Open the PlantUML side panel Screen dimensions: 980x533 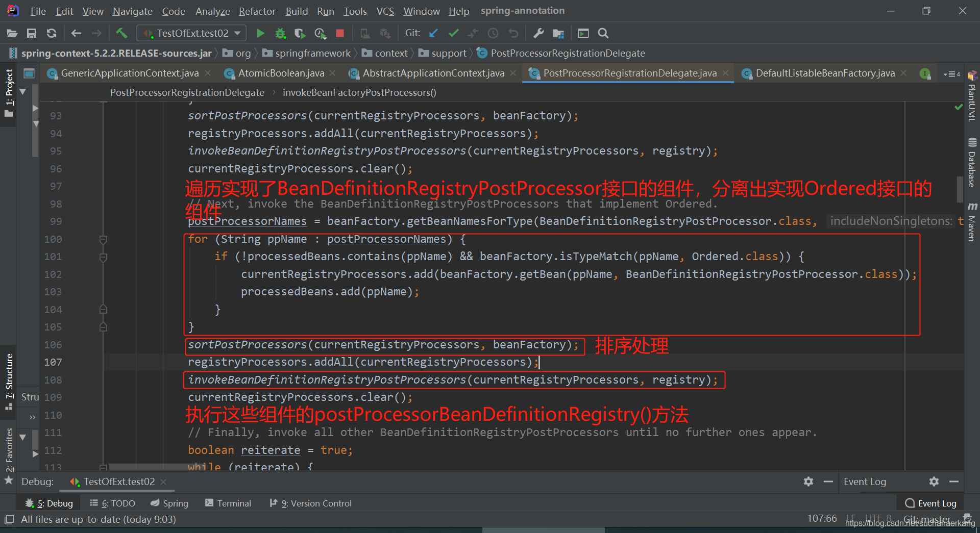[972, 96]
